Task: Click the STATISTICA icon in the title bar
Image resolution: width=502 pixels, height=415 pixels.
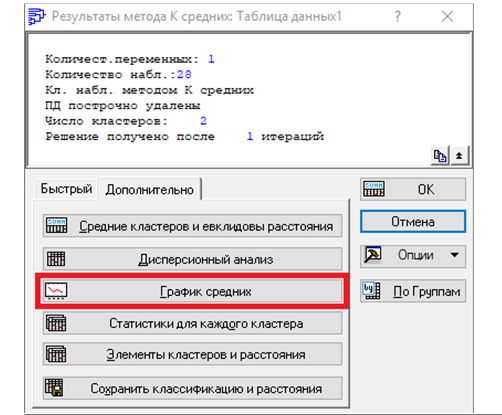Action: pos(37,17)
